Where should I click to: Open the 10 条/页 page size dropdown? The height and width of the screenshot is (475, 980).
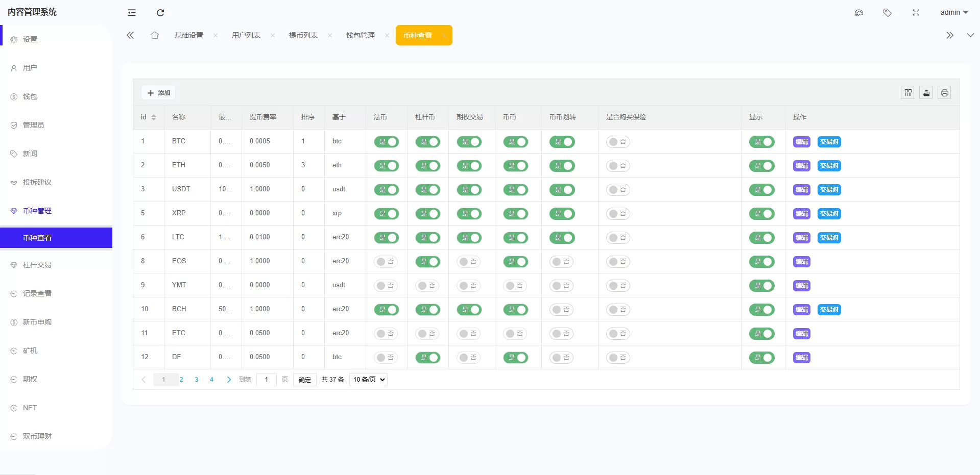368,380
